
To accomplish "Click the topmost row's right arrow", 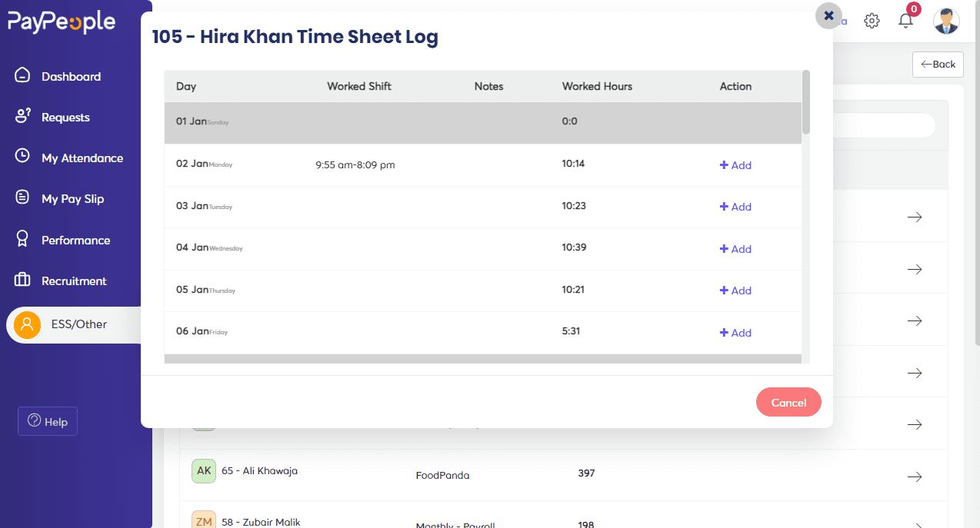I will 914,217.
